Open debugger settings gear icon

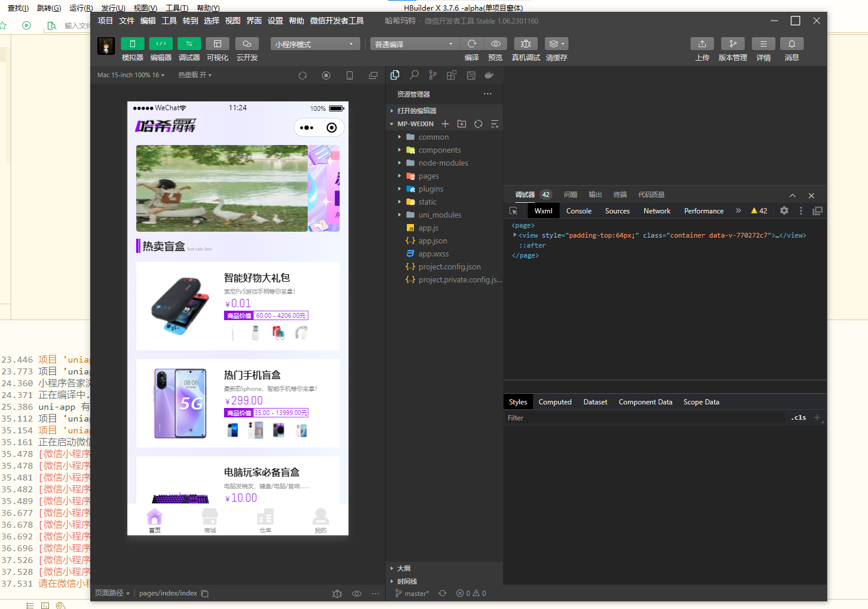[x=784, y=210]
